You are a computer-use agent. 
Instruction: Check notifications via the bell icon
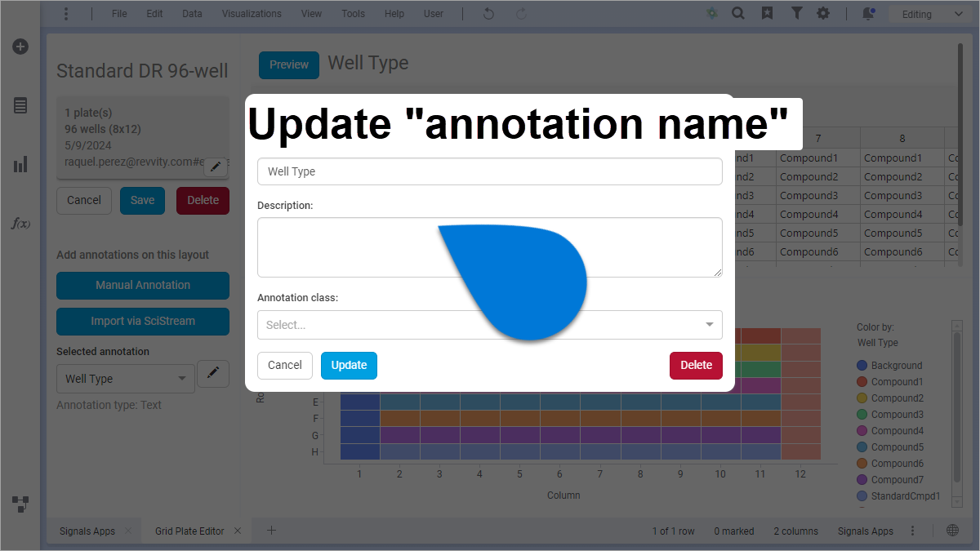pyautogui.click(x=868, y=13)
